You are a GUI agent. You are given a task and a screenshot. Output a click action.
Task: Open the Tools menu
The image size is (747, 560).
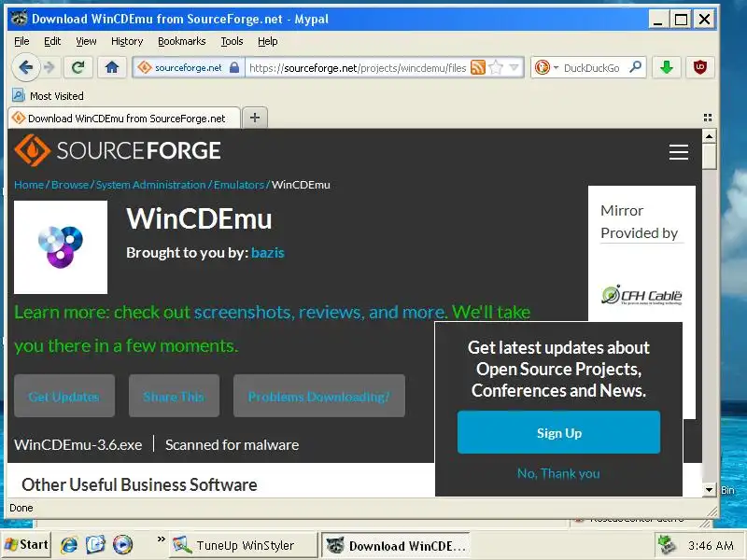click(232, 41)
